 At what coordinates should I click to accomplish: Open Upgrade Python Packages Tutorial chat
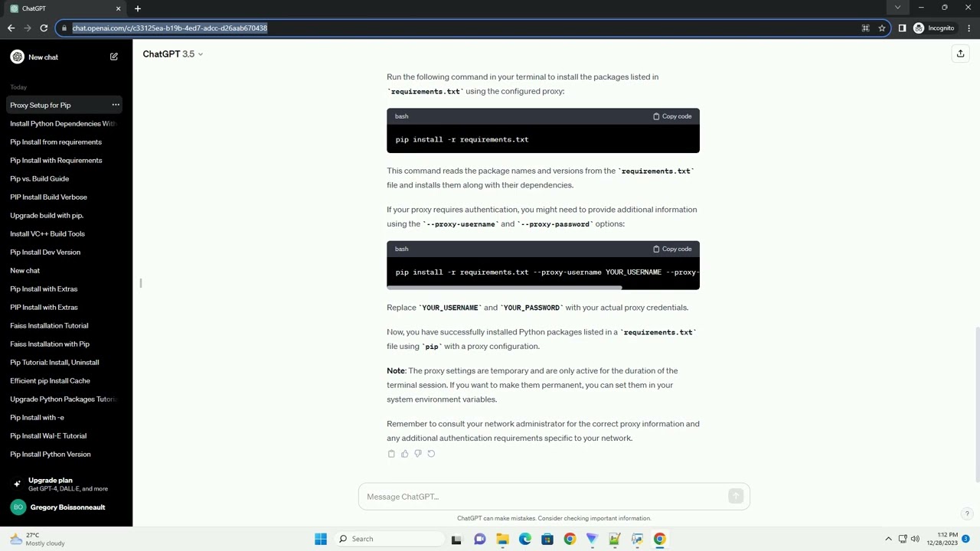pyautogui.click(x=63, y=399)
